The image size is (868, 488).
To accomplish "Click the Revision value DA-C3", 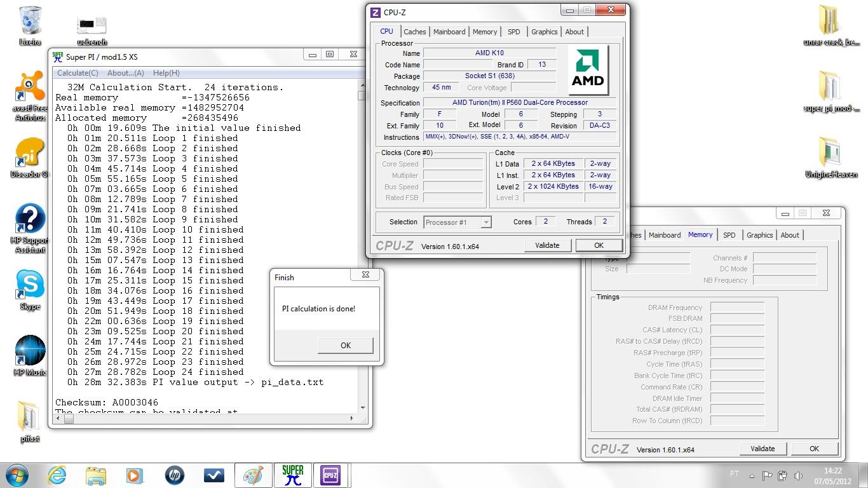I will tap(599, 126).
